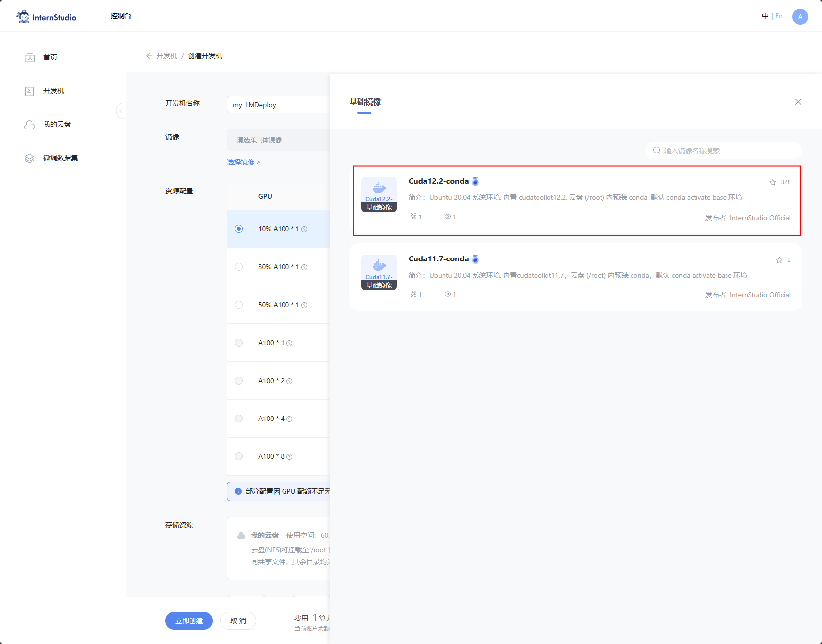This screenshot has width=822, height=644.
Task: Star the Cuda11.7-conda image
Action: (x=779, y=260)
